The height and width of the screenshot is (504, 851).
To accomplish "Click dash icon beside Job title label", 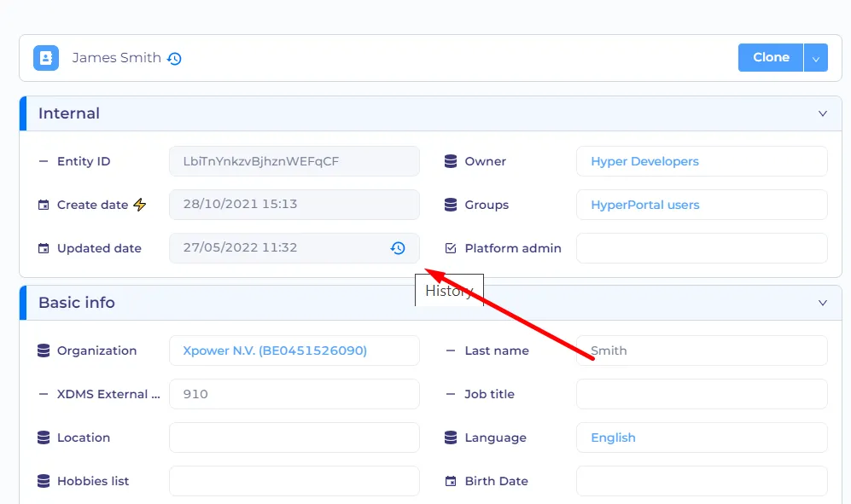I will coord(451,394).
